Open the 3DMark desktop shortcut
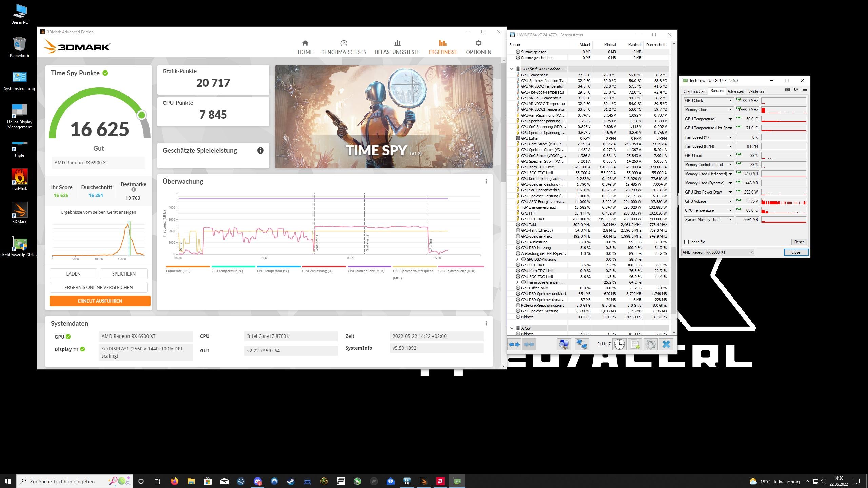The width and height of the screenshot is (868, 488). coord(19,213)
